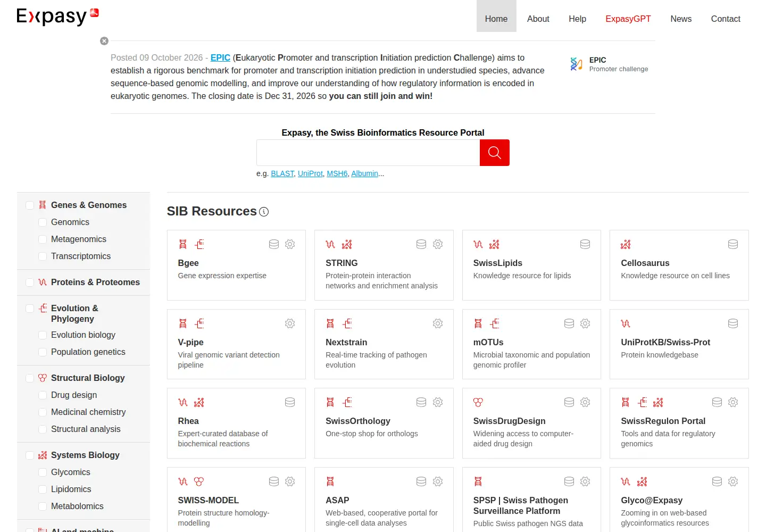Click the EPIC Promoter challenge logo

(x=609, y=64)
